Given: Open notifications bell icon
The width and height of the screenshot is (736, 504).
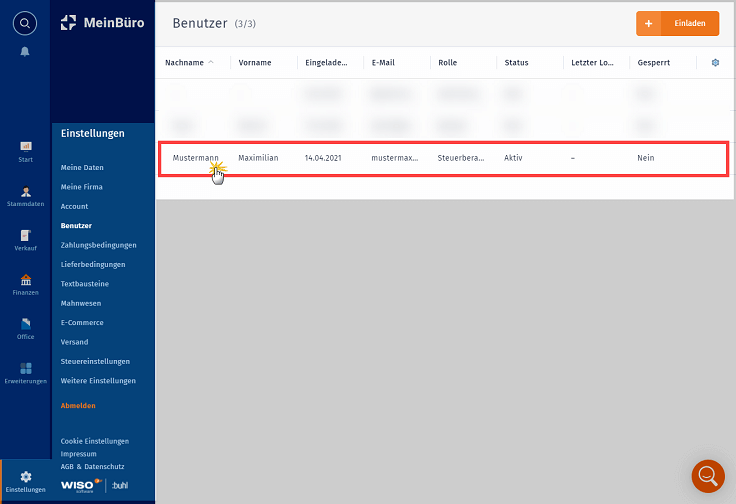Looking at the screenshot, I should tap(25, 51).
